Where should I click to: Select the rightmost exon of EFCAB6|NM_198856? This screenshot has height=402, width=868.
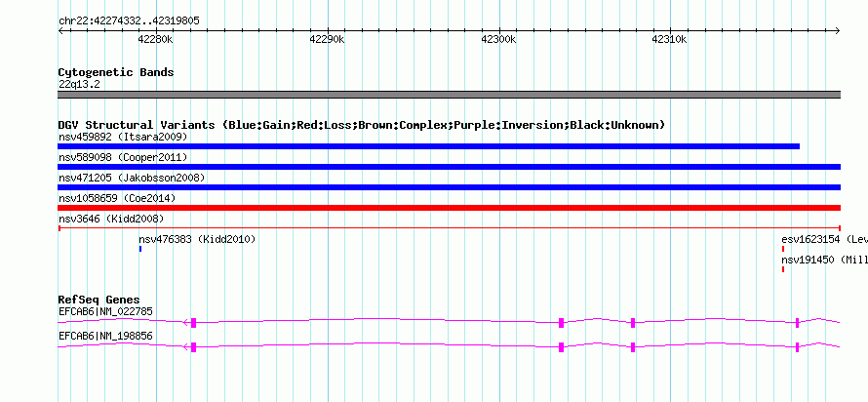pos(797,347)
